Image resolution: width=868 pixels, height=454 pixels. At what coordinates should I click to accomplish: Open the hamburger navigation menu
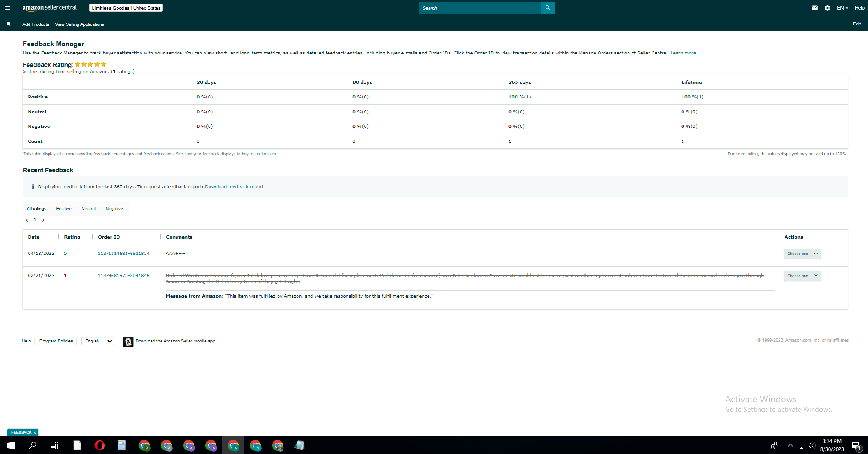coord(8,8)
